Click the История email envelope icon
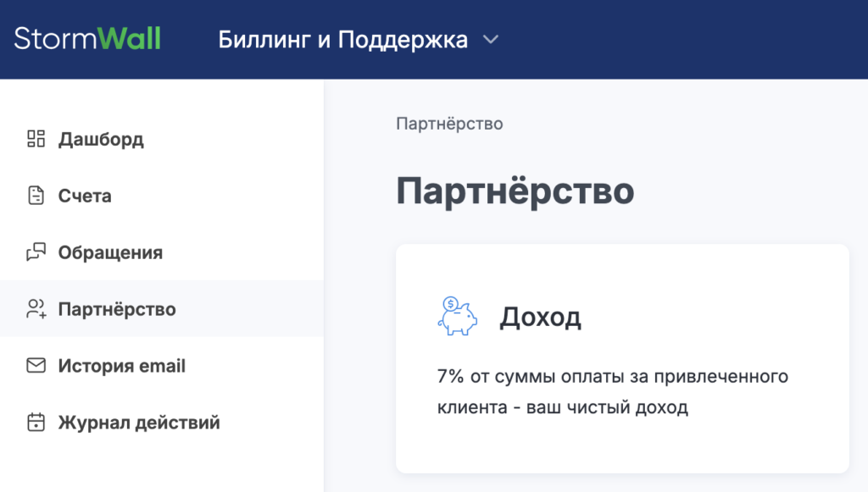Screen dimensions: 868x492 [36, 366]
